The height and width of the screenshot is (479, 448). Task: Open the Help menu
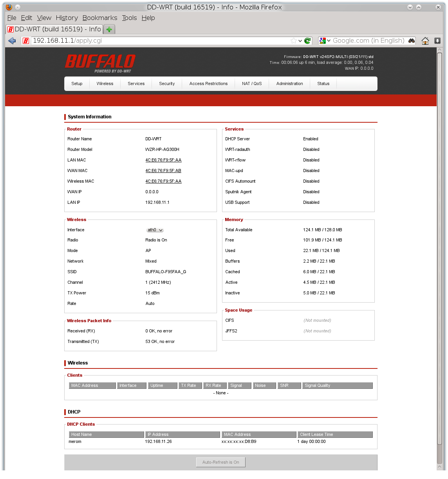click(148, 18)
